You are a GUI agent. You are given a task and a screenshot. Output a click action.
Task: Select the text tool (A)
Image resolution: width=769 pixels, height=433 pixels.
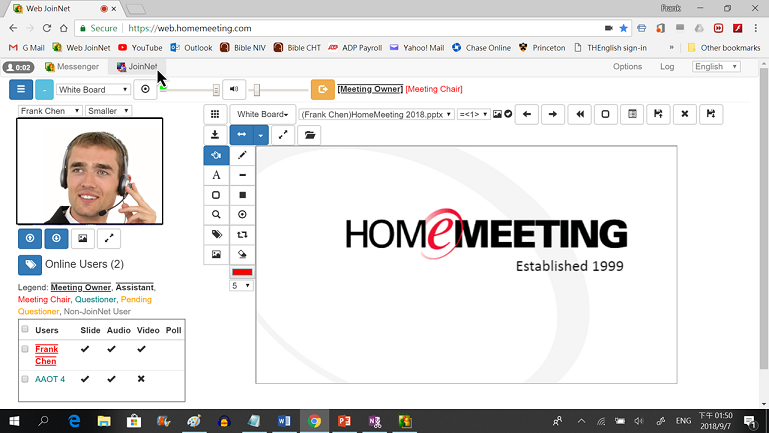pos(216,175)
